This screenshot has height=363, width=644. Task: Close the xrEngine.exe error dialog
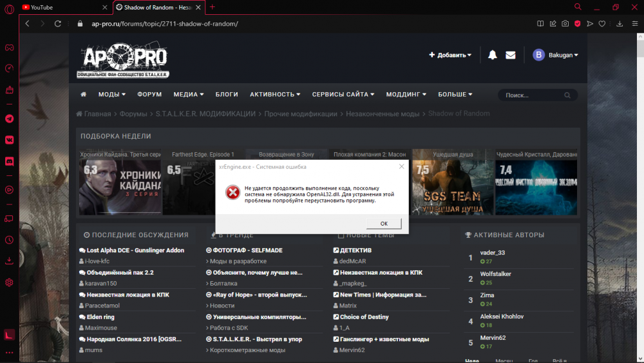point(401,166)
